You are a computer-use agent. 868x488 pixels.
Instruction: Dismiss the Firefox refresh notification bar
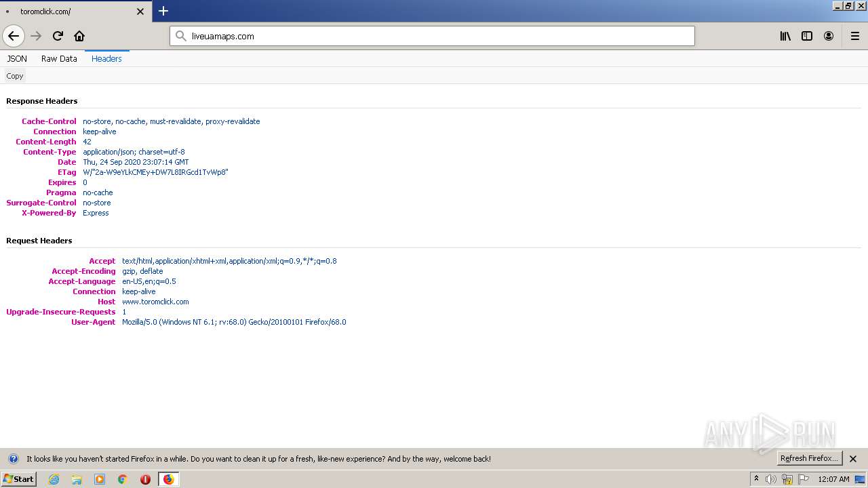853,459
